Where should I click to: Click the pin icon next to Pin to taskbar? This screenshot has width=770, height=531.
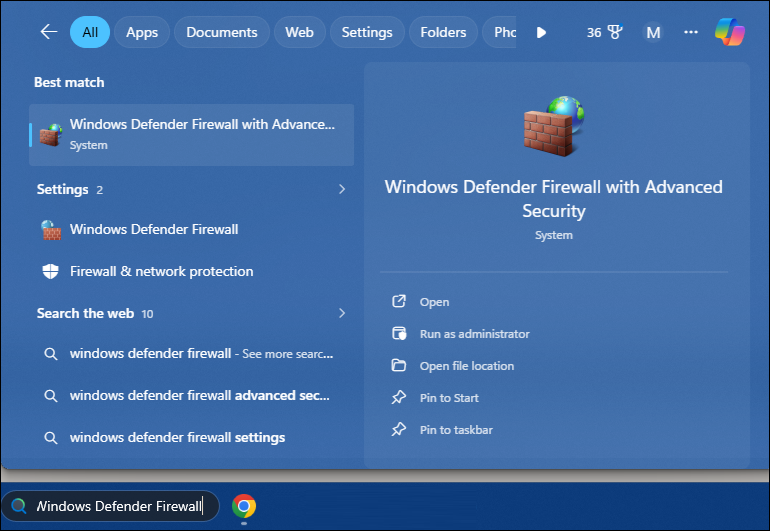coord(399,429)
